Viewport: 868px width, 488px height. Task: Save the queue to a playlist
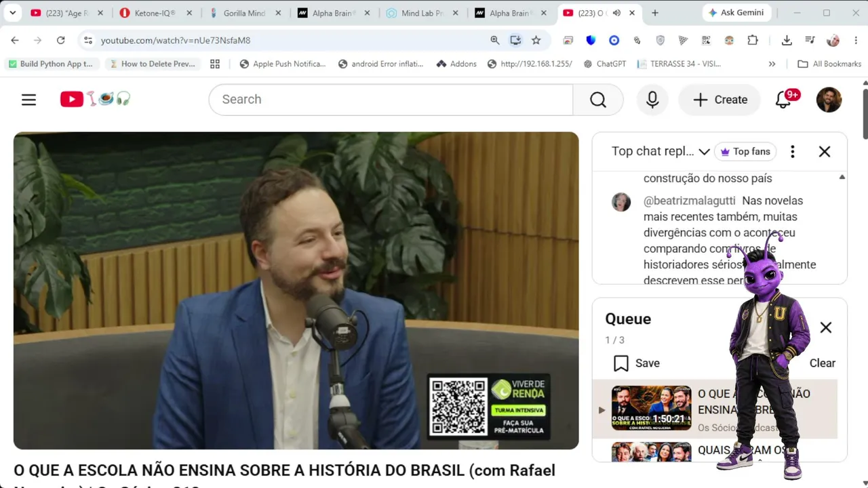coord(636,363)
